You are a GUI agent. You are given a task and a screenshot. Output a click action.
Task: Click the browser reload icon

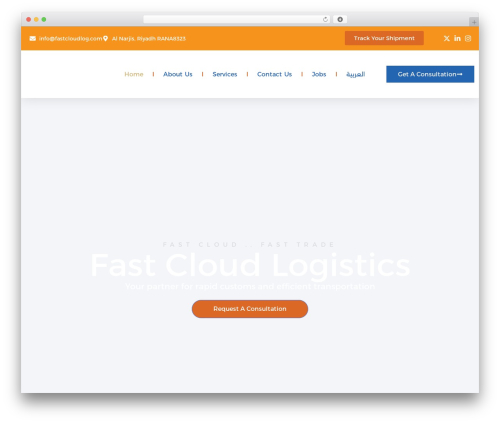tap(325, 19)
